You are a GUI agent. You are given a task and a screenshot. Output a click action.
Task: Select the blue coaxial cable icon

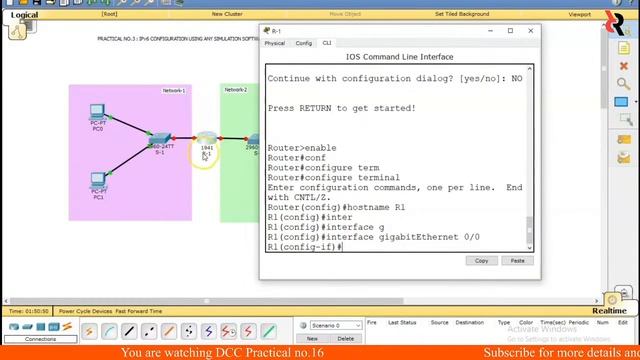209,331
